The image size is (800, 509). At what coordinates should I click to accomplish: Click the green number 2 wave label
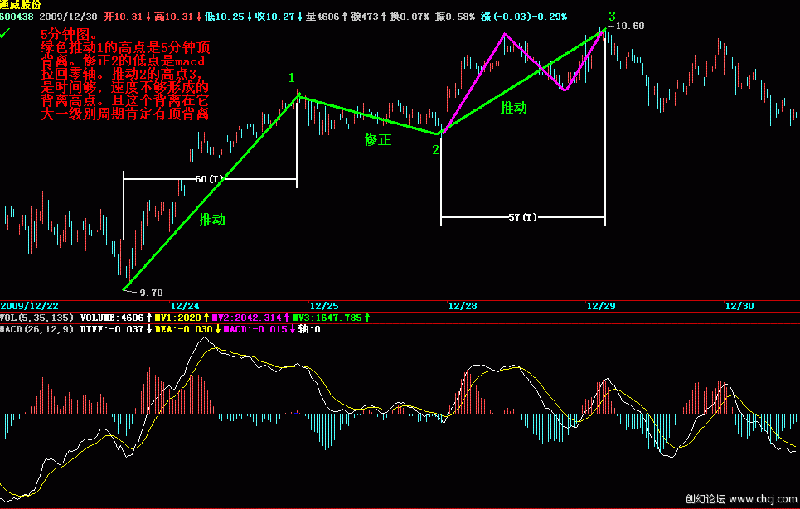click(x=436, y=150)
